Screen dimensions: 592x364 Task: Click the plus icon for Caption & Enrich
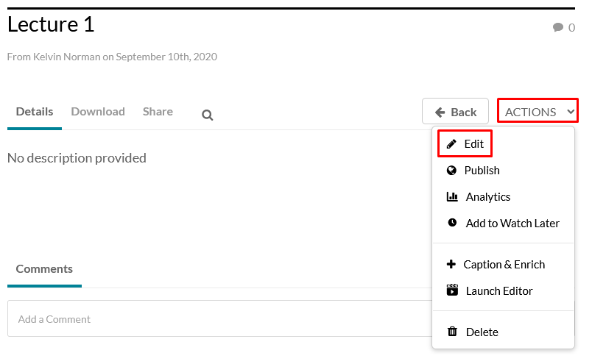pos(451,265)
